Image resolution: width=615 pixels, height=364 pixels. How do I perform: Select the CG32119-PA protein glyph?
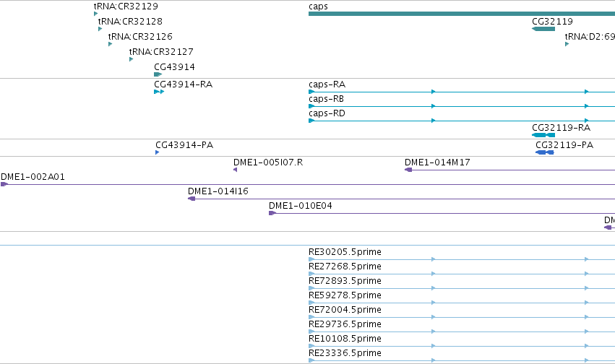(x=545, y=152)
